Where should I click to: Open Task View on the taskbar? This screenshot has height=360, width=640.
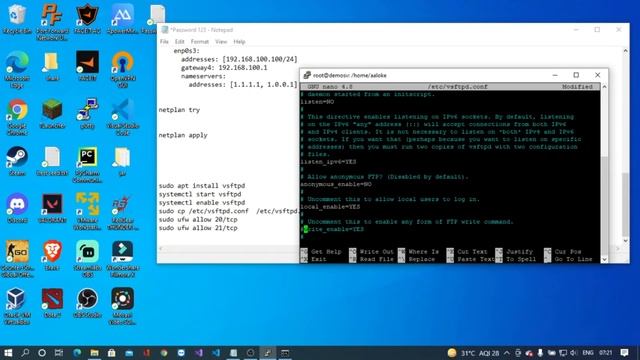coord(59,353)
